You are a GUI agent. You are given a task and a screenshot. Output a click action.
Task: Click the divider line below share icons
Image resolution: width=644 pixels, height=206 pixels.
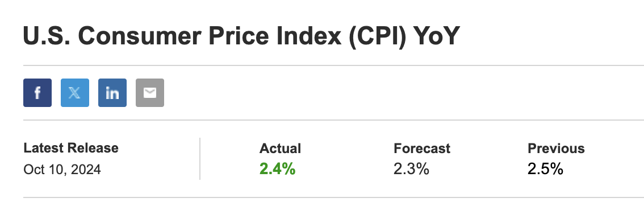coord(333,120)
